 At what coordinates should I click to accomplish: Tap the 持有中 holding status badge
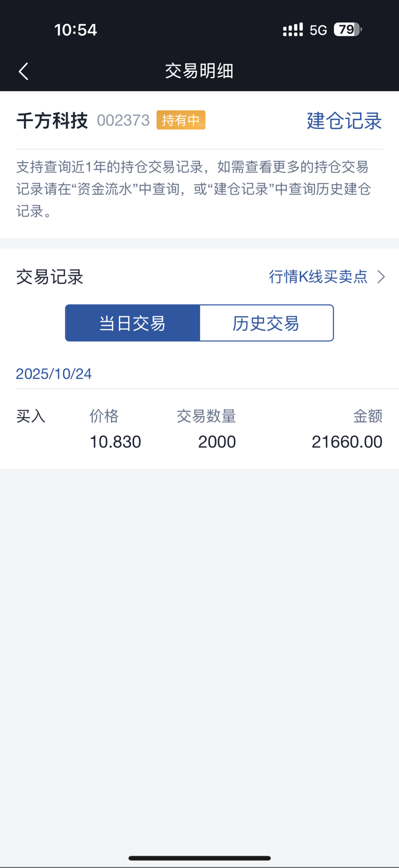click(181, 120)
